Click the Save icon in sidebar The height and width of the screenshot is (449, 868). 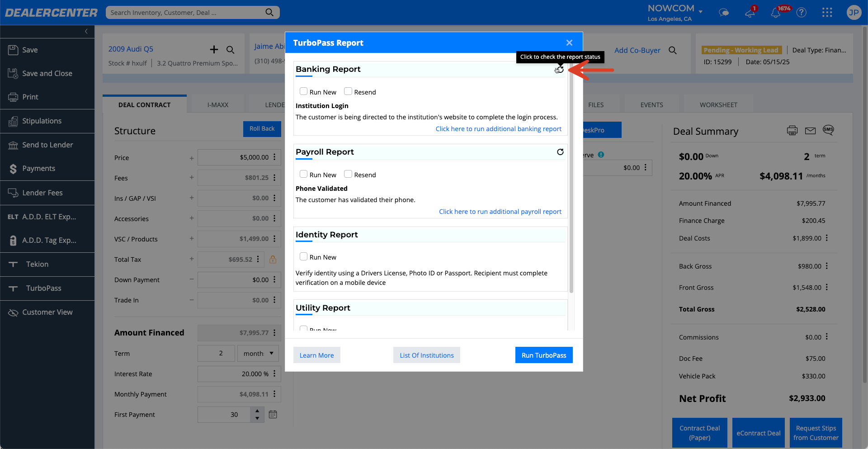coord(13,50)
